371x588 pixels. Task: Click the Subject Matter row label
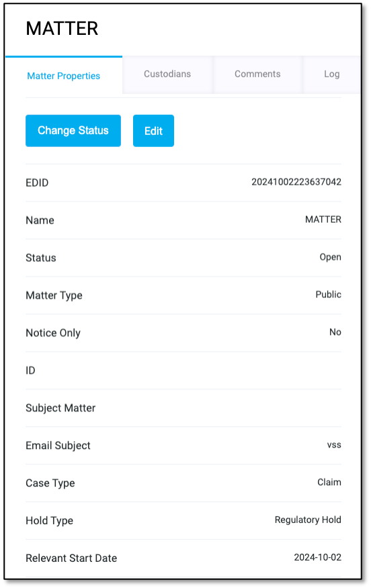click(60, 408)
